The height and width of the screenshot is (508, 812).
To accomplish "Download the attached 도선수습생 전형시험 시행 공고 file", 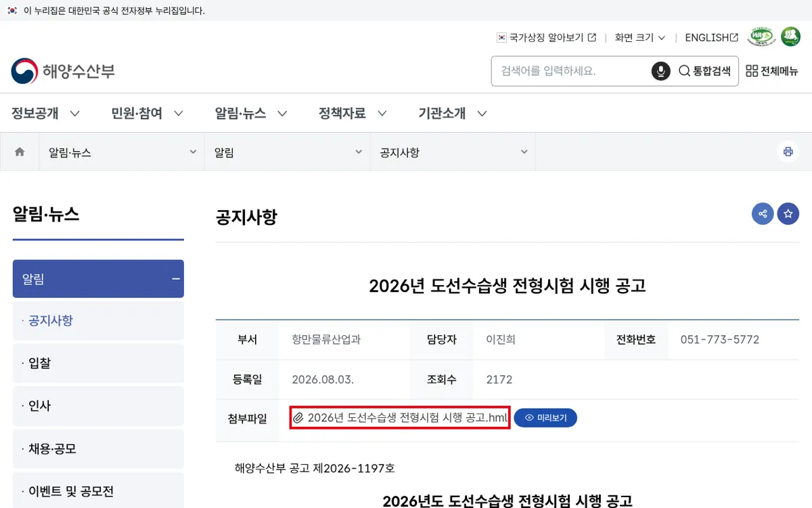I will [400, 418].
